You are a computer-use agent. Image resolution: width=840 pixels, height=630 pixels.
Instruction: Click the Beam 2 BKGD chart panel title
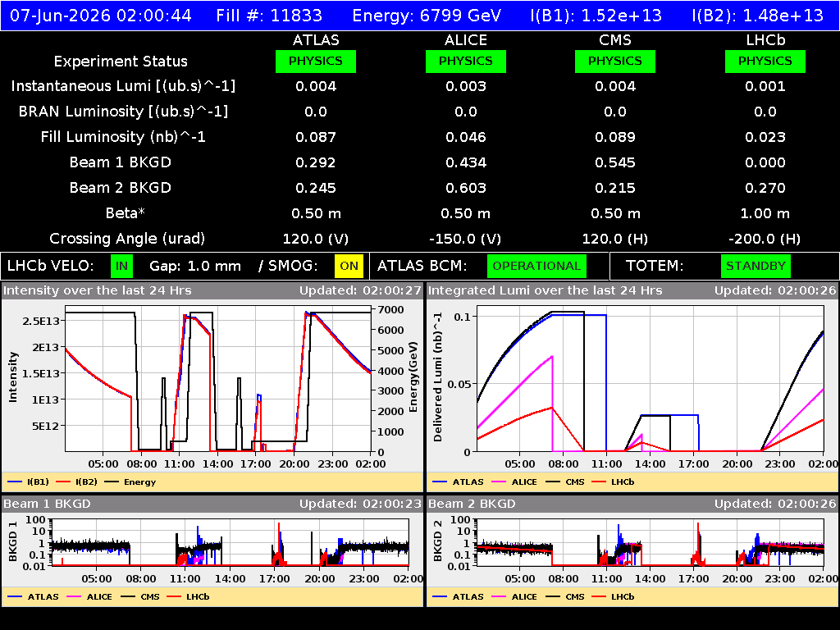pyautogui.click(x=472, y=504)
